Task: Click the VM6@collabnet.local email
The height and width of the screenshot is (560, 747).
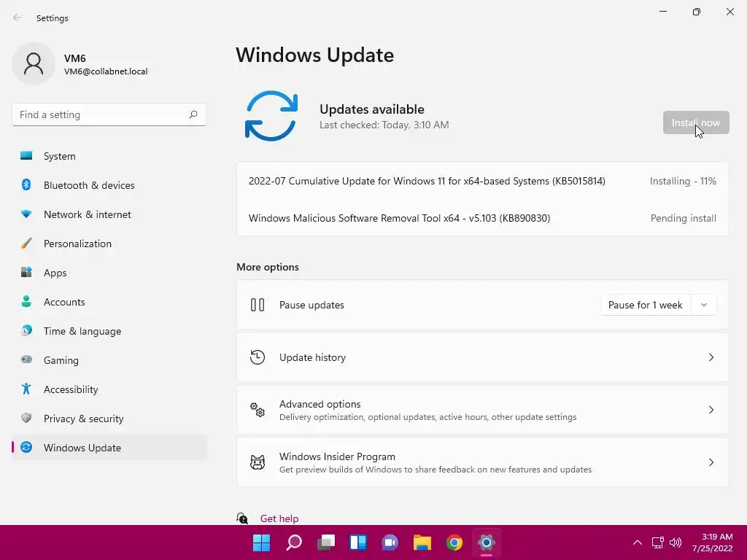Action: [x=106, y=71]
